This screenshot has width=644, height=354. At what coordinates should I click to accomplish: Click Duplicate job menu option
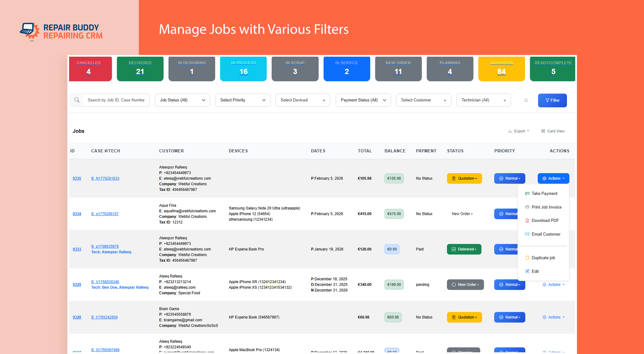(543, 258)
